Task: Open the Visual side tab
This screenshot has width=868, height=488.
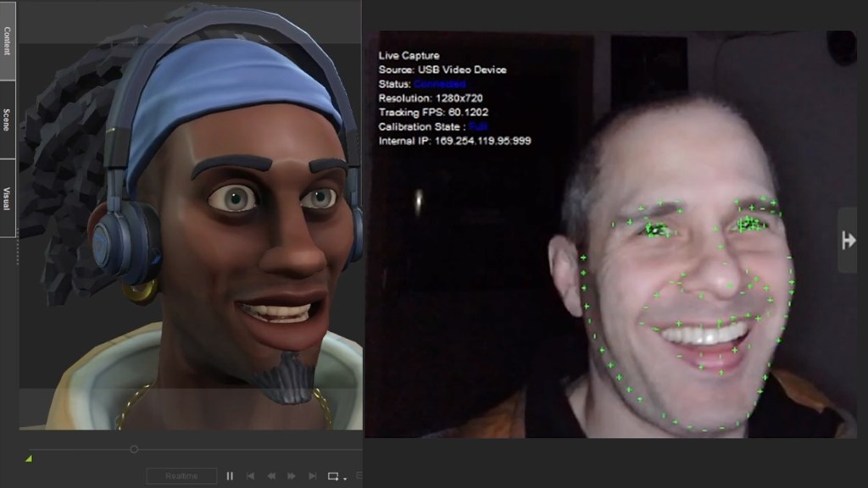Action: point(7,198)
